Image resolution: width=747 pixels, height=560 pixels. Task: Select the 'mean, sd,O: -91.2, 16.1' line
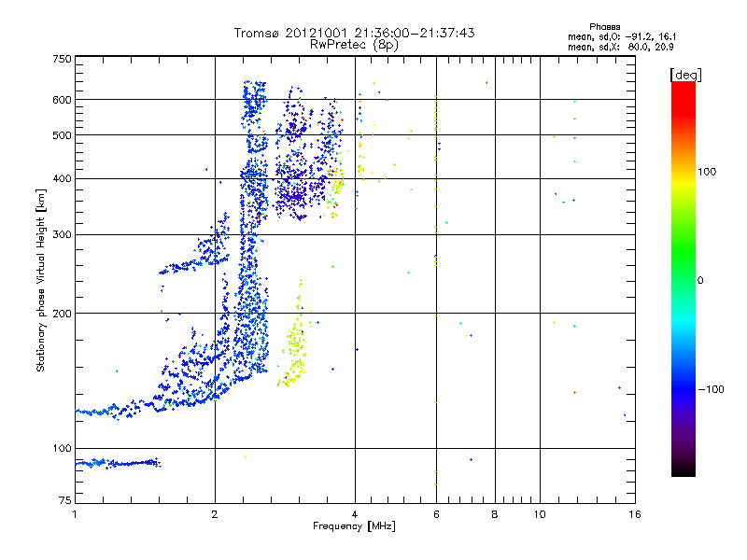[x=622, y=36]
